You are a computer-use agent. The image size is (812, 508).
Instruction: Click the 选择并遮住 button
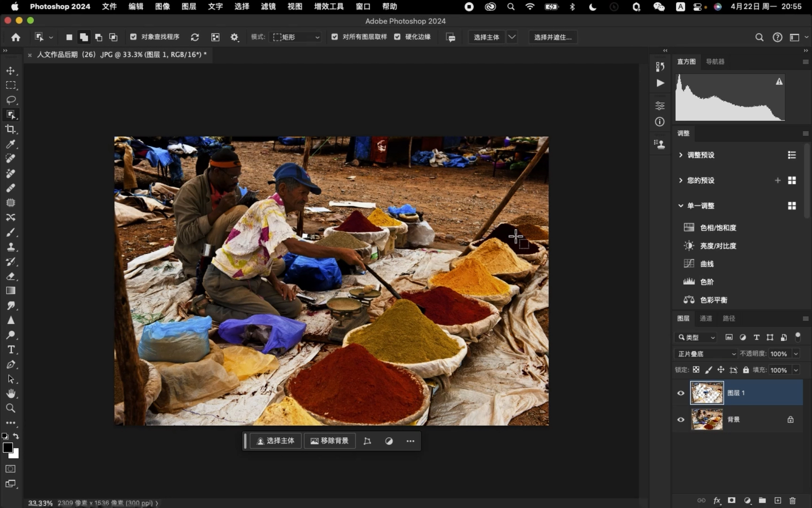pos(553,37)
